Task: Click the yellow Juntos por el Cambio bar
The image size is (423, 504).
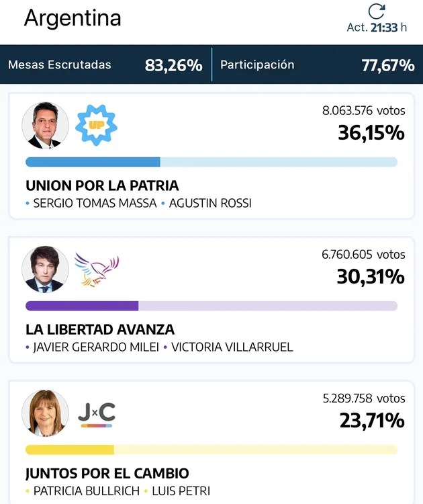Action: 70,450
